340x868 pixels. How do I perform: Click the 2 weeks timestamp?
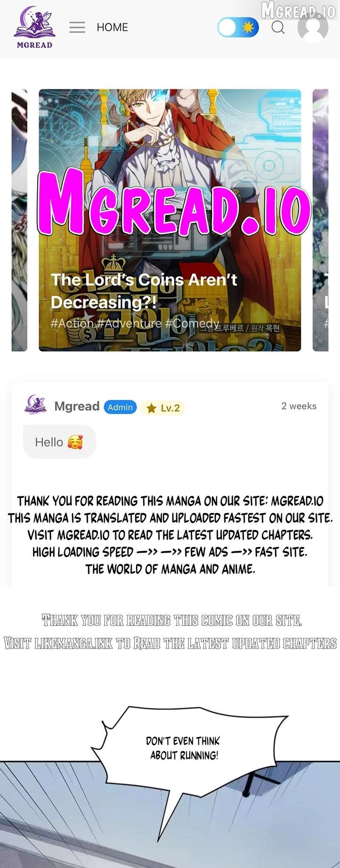(299, 406)
